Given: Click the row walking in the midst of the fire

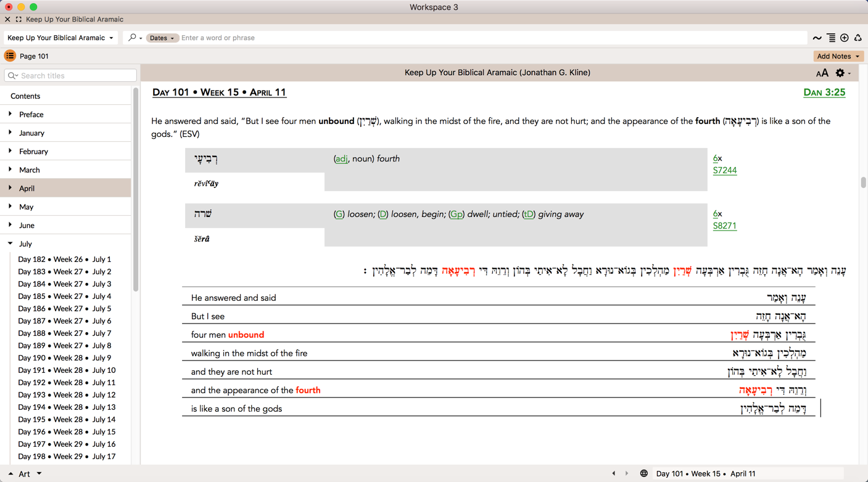Looking at the screenshot, I should click(498, 353).
